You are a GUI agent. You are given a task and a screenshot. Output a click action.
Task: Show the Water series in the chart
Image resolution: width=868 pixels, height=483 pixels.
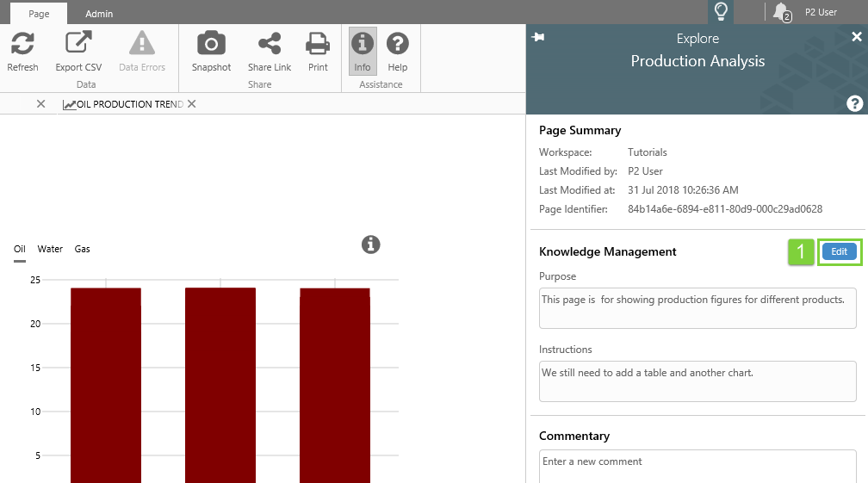pyautogui.click(x=50, y=249)
